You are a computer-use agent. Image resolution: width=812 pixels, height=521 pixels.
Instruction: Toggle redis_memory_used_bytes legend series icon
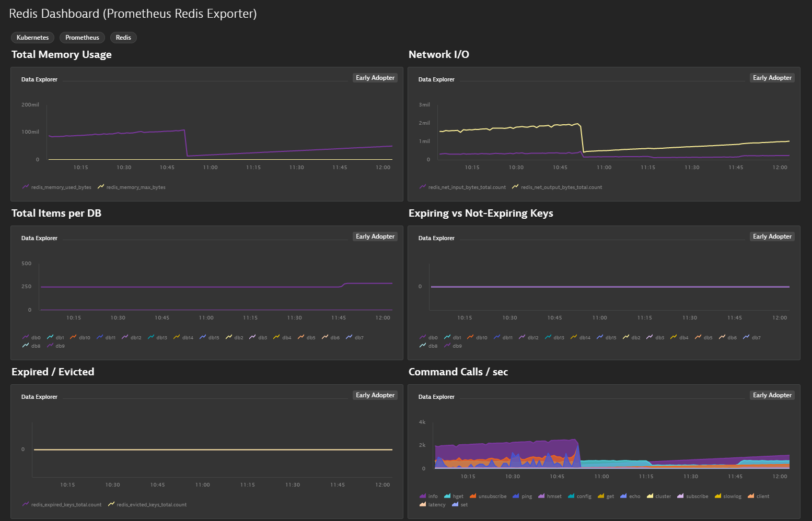click(x=26, y=187)
